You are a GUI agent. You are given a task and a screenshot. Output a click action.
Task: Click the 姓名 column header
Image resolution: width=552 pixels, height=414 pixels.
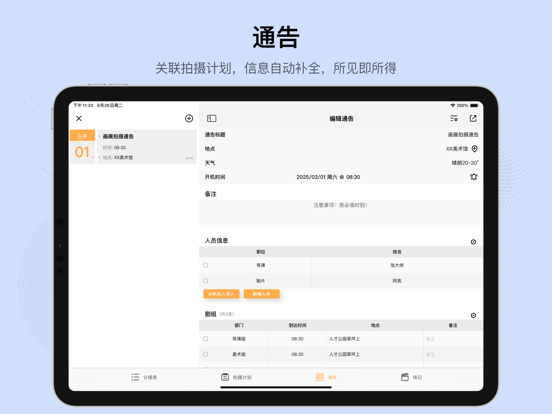[397, 252]
